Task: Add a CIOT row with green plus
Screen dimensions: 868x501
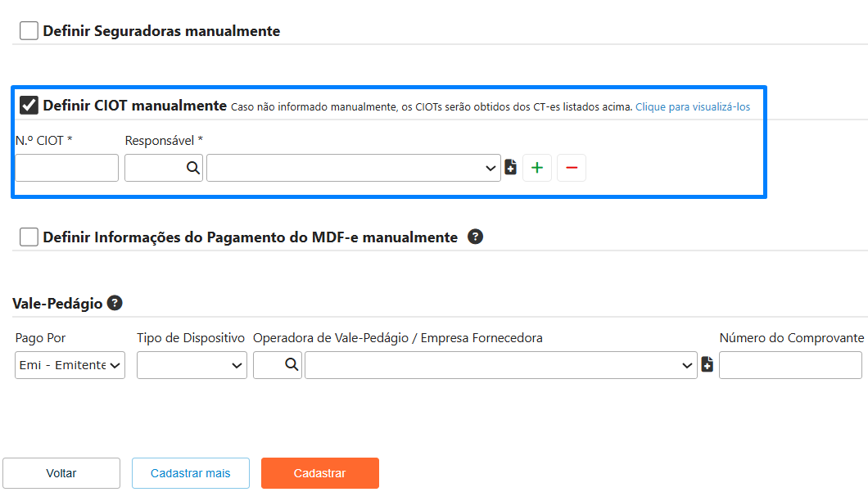Action: coord(537,168)
